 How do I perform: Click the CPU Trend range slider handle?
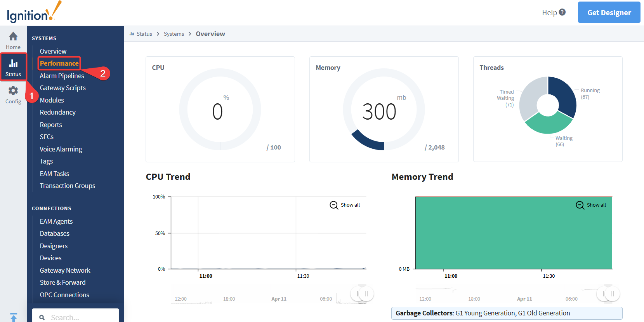[366, 294]
